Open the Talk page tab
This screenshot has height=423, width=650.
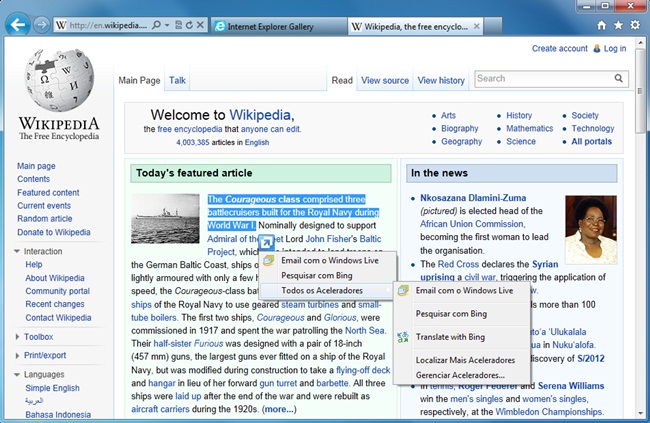177,80
